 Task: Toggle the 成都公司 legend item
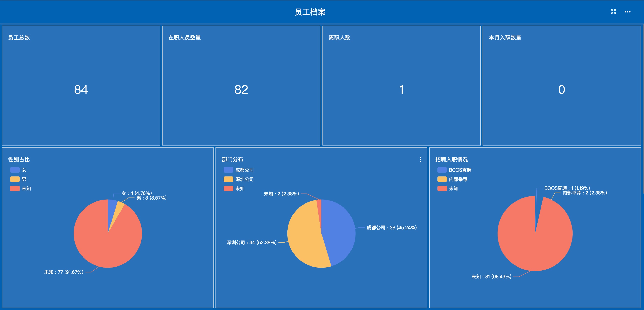[x=239, y=170]
